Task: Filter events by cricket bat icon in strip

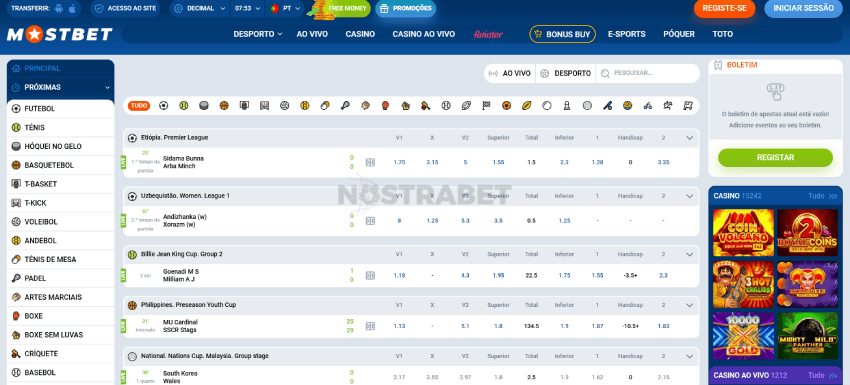Action: pos(426,106)
